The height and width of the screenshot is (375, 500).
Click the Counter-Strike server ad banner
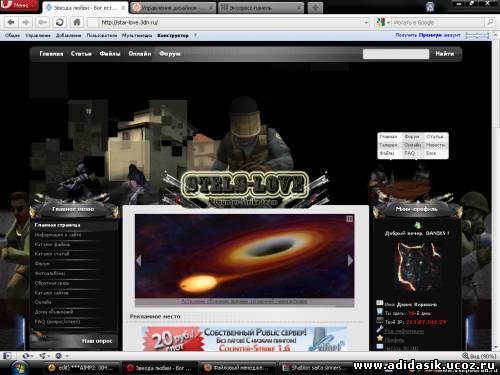click(244, 339)
